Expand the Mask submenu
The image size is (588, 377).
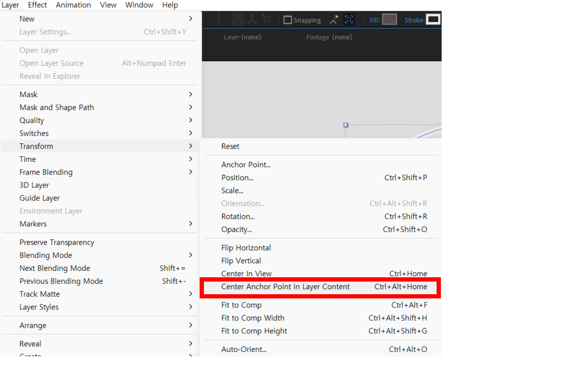click(99, 94)
